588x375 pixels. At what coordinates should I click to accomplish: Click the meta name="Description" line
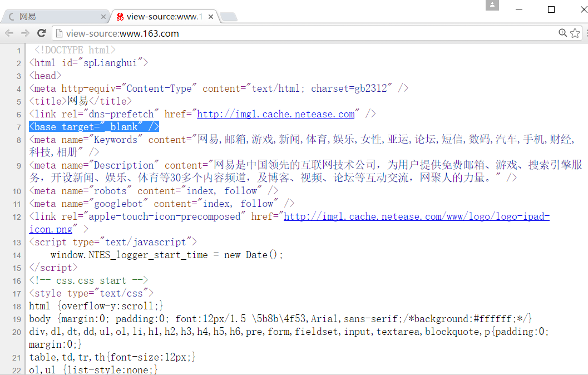tap(305, 171)
